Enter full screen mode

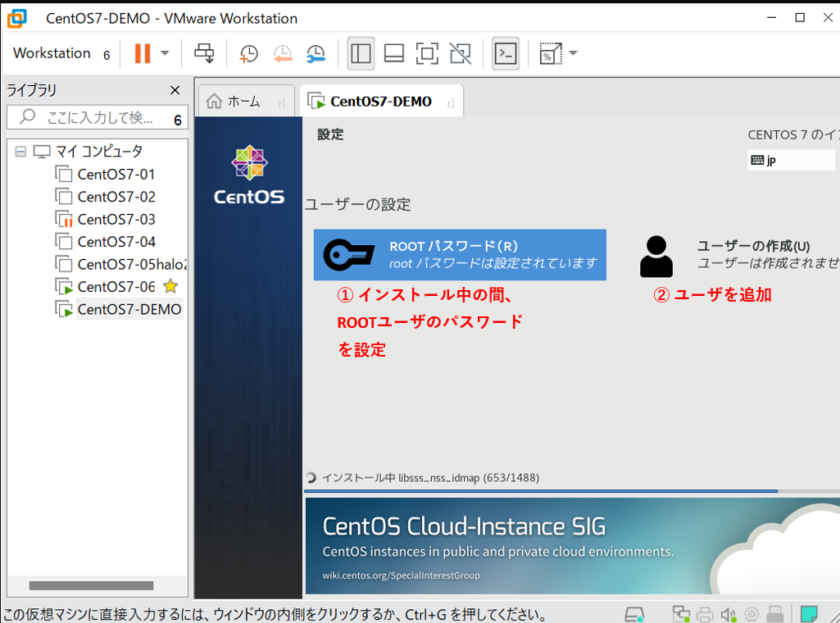pos(427,53)
